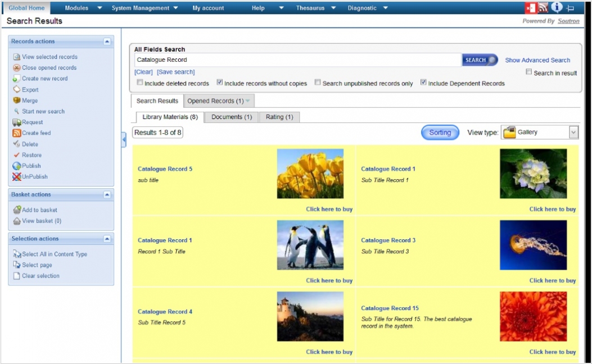Click the penguins thumbnail image
The width and height of the screenshot is (592, 364).
tap(310, 245)
